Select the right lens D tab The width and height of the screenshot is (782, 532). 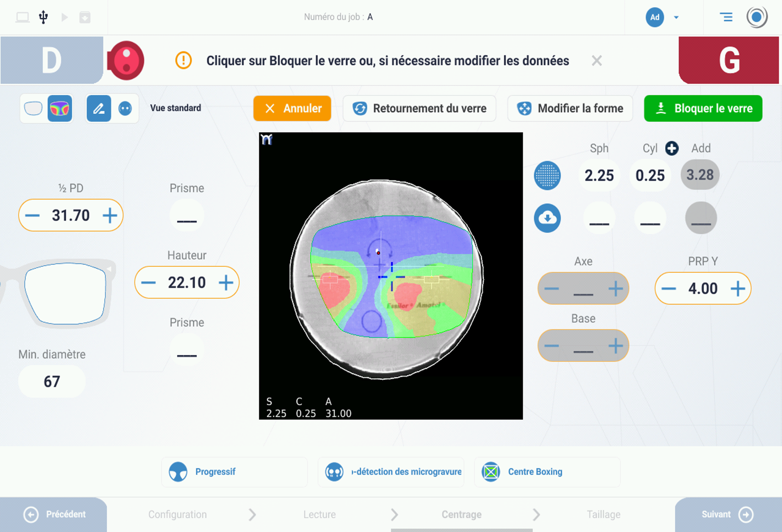point(52,60)
